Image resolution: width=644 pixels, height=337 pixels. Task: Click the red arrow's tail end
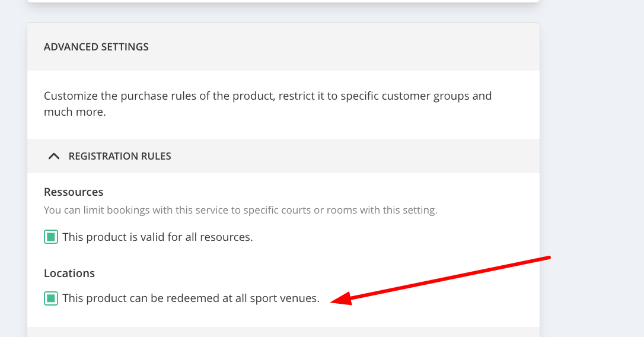click(x=549, y=257)
